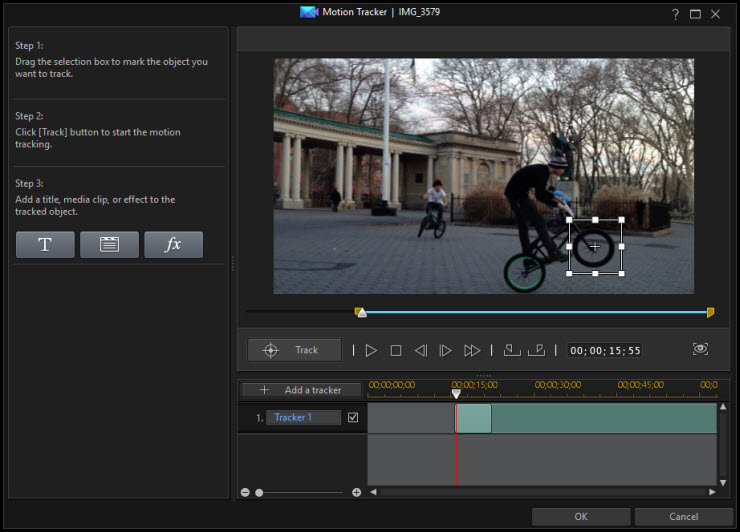Add a media clip to the tracked object

click(x=109, y=245)
